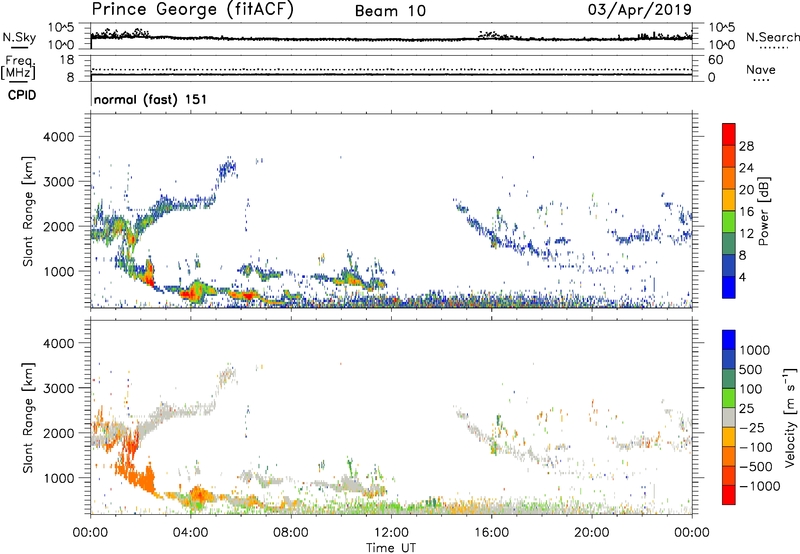The width and height of the screenshot is (800, 554).
Task: Click the '-1000' value on the velocity scale
Action: [x=759, y=486]
